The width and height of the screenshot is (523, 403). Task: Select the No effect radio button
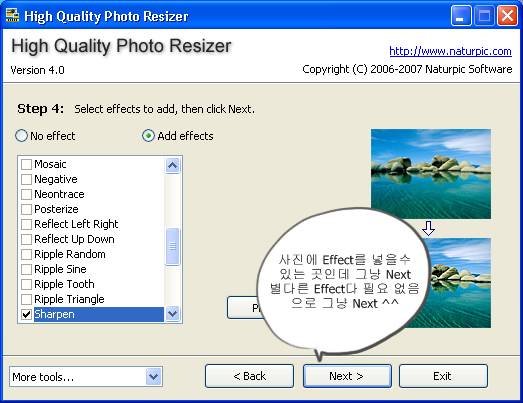tap(21, 136)
